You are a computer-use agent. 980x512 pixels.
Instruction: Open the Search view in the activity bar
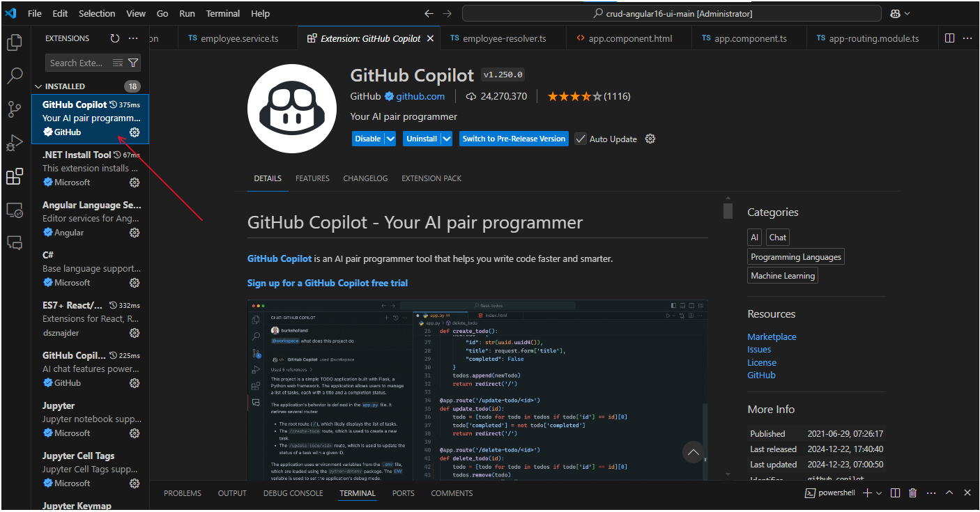pyautogui.click(x=14, y=76)
